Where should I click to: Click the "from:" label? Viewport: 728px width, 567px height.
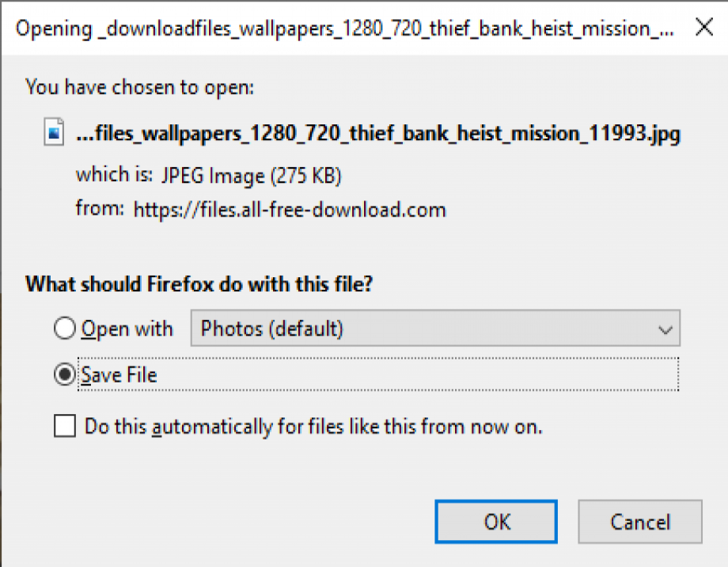pos(100,210)
